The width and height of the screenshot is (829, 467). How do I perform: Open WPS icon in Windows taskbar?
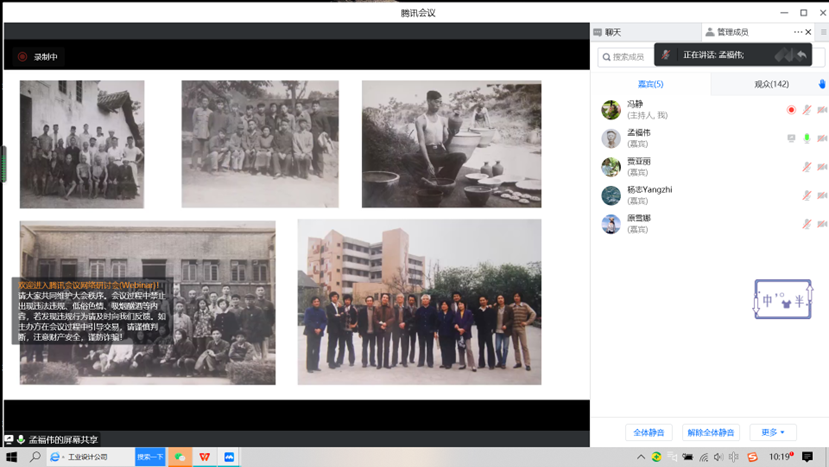click(204, 457)
